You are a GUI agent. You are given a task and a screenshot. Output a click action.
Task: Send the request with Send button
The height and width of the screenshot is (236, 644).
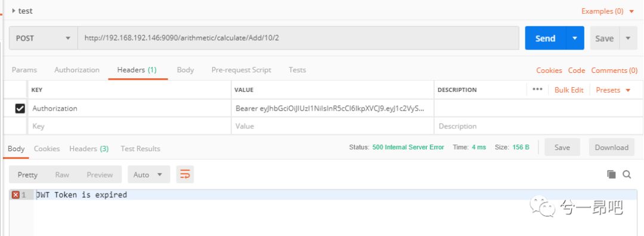tap(546, 38)
